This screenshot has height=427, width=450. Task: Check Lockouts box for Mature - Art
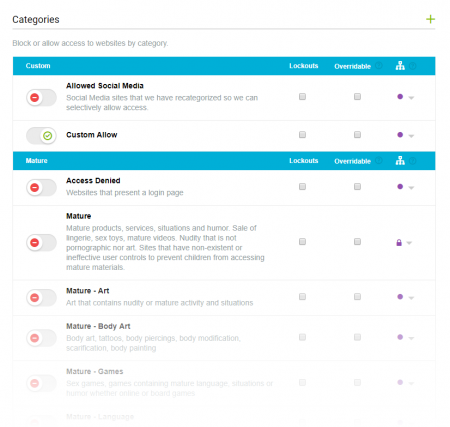click(x=302, y=297)
